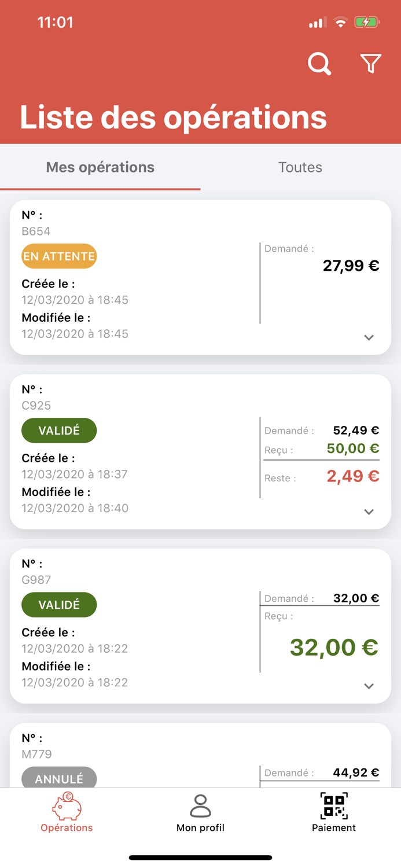This screenshot has height=868, width=401.
Task: Tap the Wi-Fi status icon
Action: pos(341,23)
